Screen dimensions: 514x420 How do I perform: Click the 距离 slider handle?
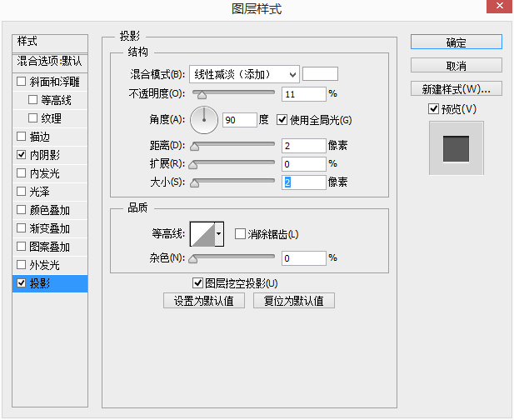click(x=195, y=147)
